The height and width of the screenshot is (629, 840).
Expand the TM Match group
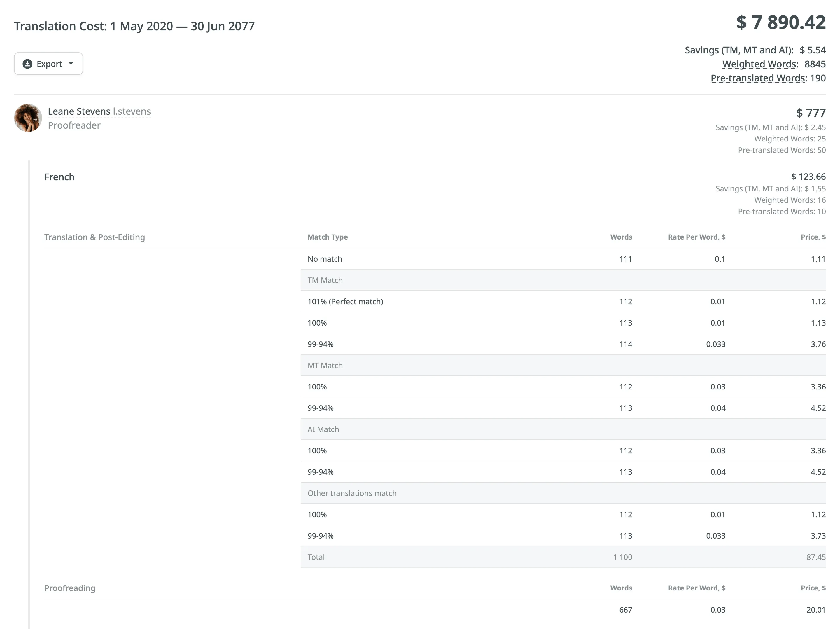(x=325, y=280)
